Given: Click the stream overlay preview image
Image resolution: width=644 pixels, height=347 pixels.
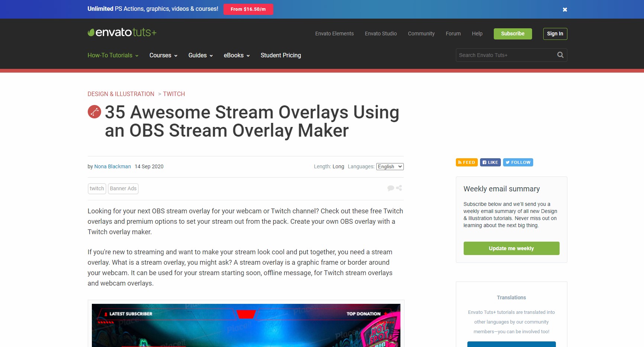Looking at the screenshot, I should pos(246,325).
